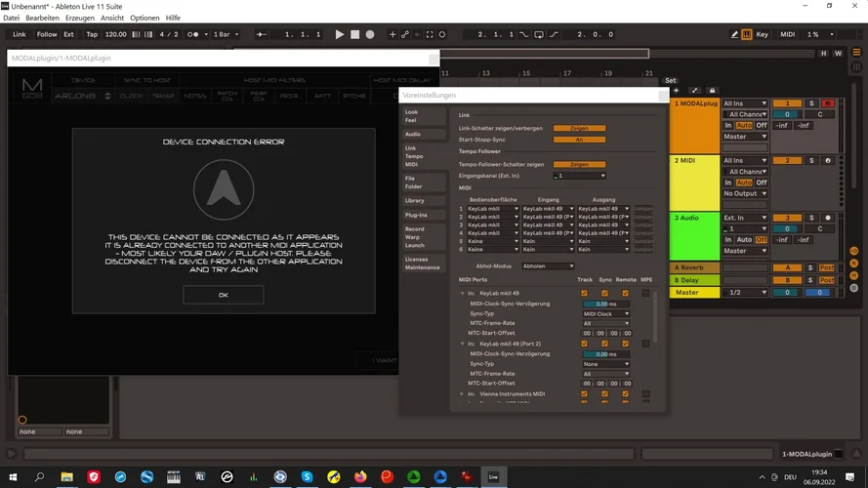
Task: Enable draw mode pencil icon
Action: click(x=734, y=34)
